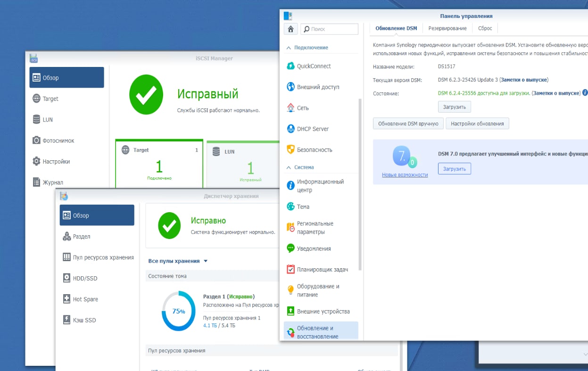Click the 4.1 ТБ used space value
588x371 pixels.
point(210,325)
